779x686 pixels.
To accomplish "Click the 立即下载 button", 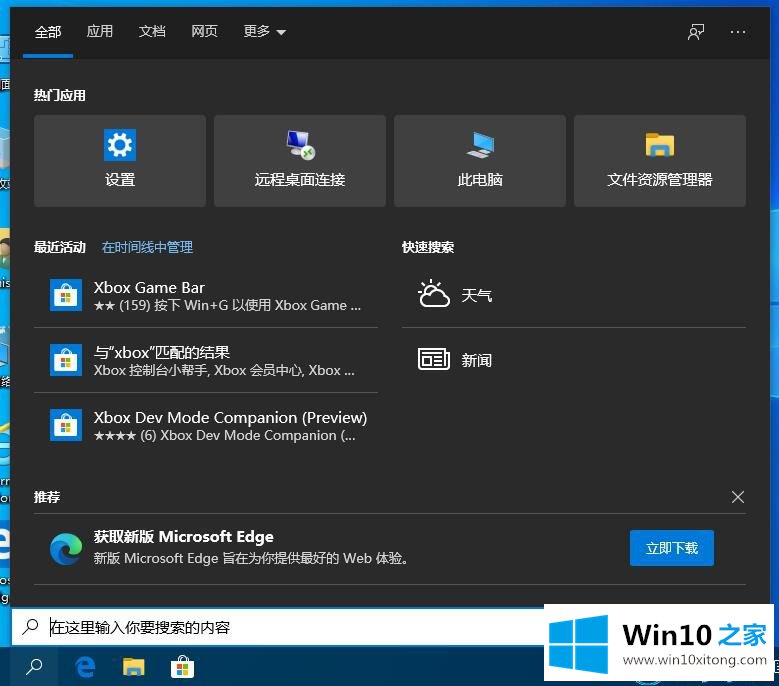I will tap(672, 548).
